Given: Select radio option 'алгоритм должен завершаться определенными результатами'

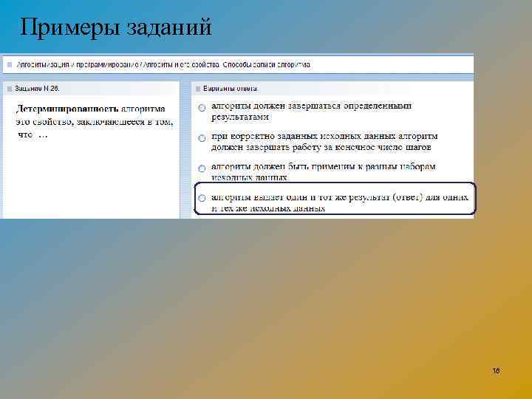Looking at the screenshot, I should tap(202, 108).
